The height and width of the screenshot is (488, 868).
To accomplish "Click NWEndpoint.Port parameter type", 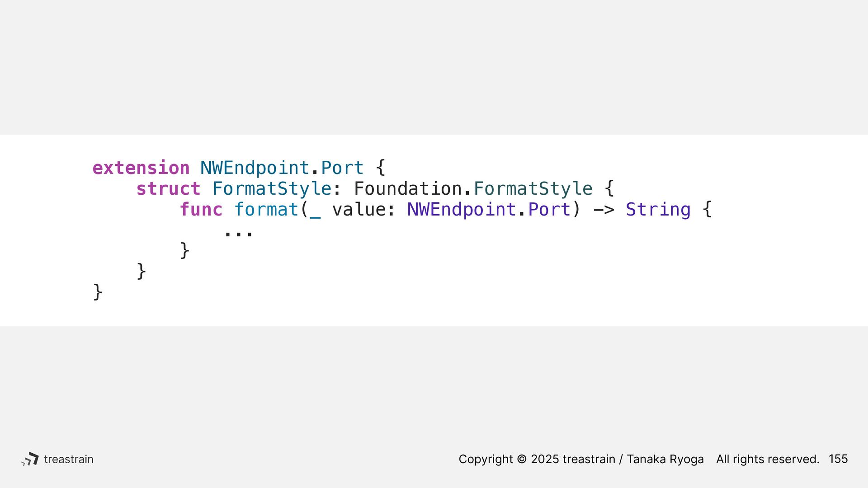I will point(489,210).
